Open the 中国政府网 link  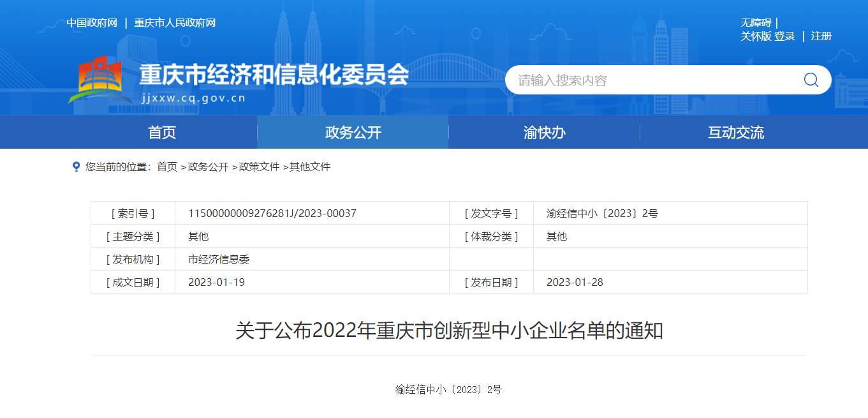[92, 23]
